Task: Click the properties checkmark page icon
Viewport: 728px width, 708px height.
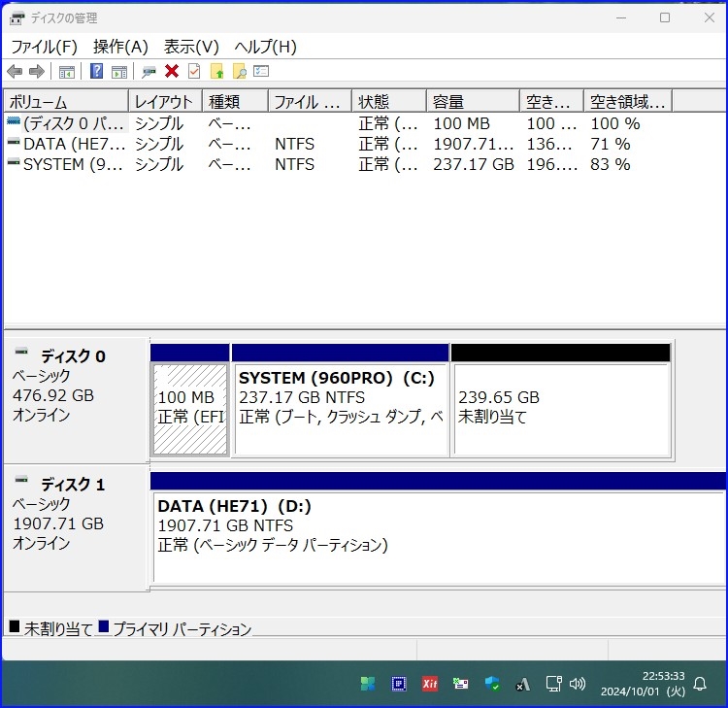Action: [x=194, y=72]
